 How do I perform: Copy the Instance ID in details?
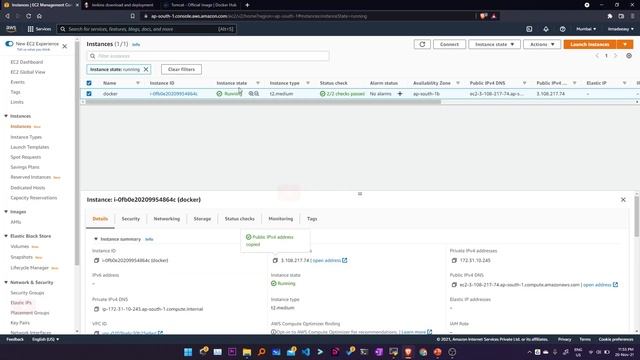pos(96,260)
